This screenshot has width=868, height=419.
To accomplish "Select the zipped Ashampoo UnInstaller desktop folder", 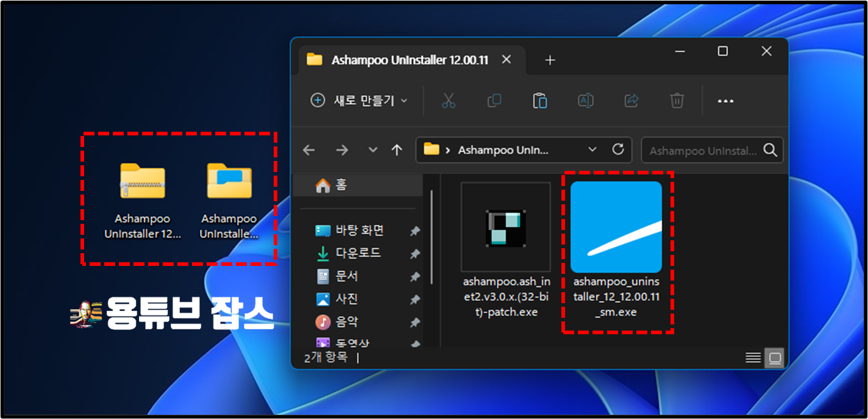I will (x=143, y=201).
